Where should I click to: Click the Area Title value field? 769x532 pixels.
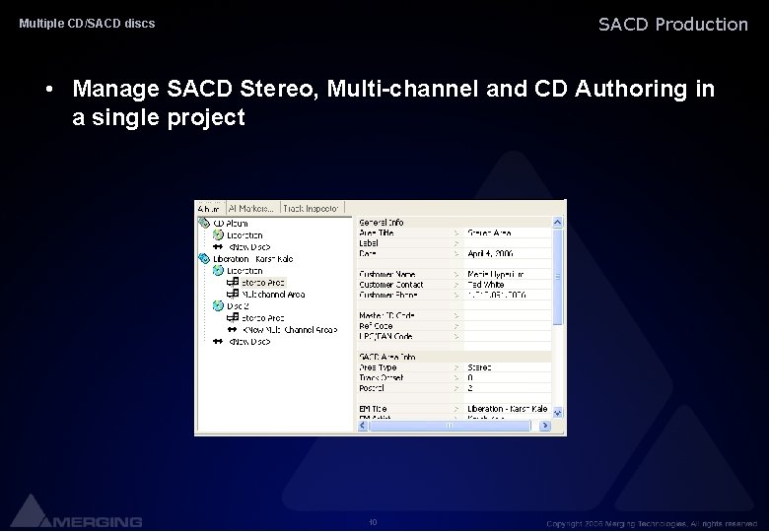[x=507, y=233]
